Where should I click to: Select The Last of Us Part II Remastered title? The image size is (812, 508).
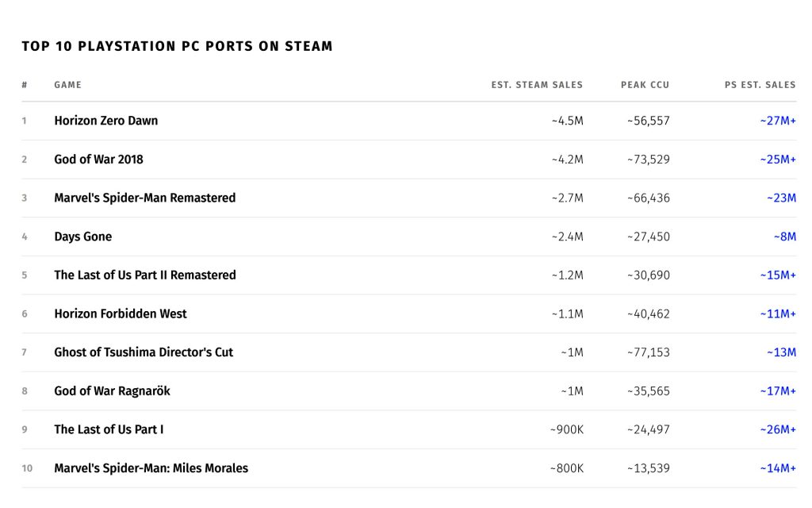(x=144, y=275)
